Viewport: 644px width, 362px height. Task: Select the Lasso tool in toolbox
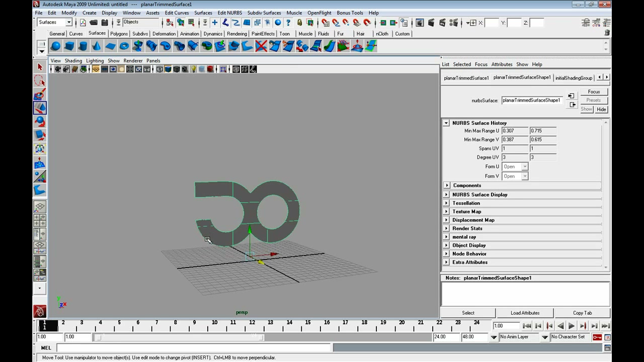click(x=40, y=80)
